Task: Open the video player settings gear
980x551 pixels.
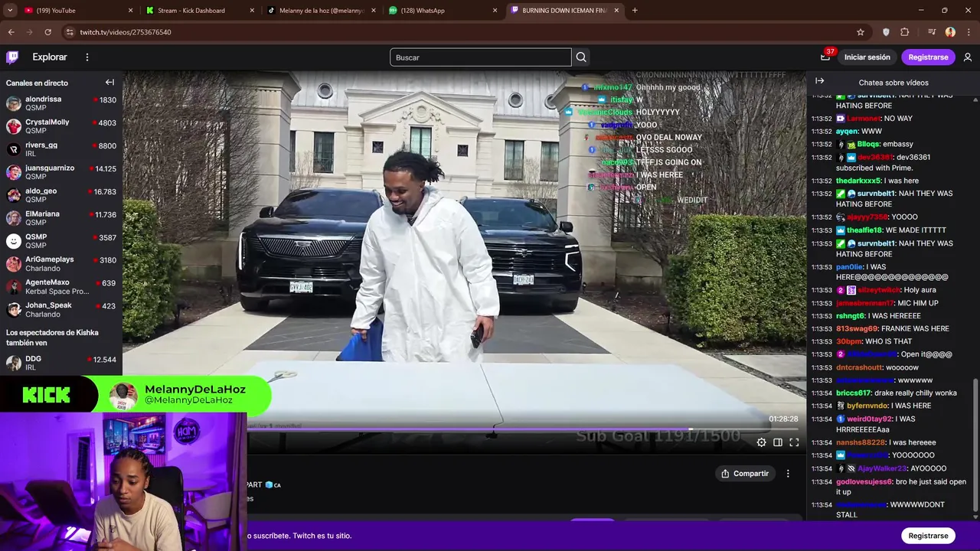Action: [761, 442]
